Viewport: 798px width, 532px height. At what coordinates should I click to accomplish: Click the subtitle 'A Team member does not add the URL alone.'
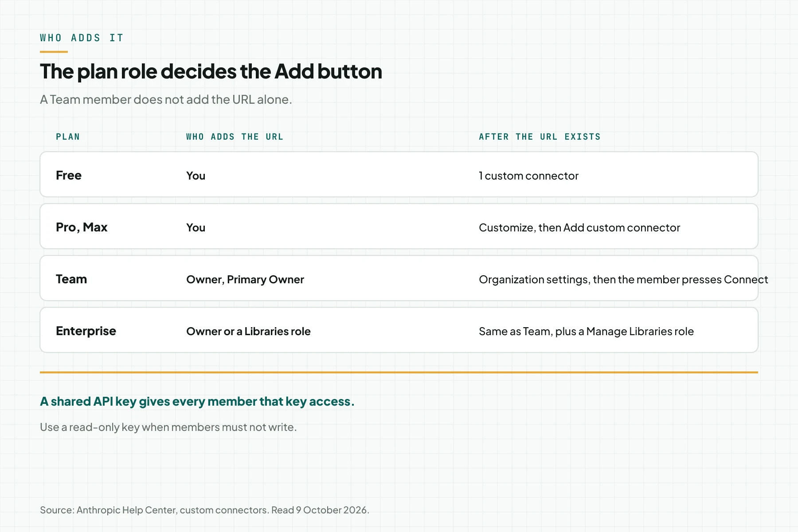coord(166,99)
